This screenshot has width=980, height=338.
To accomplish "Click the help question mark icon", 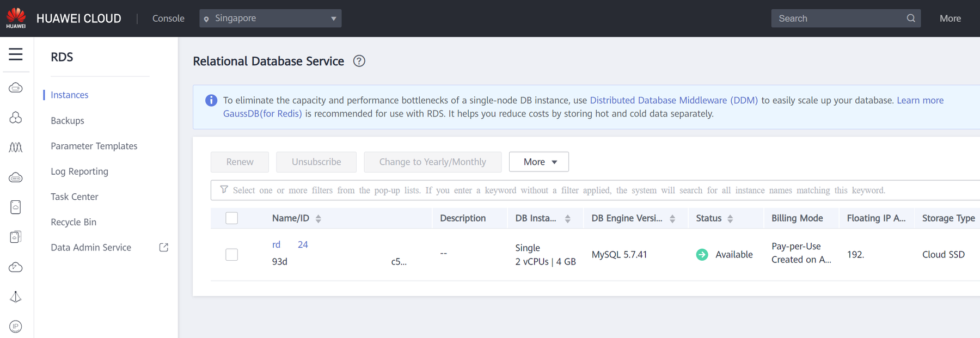I will pos(359,61).
